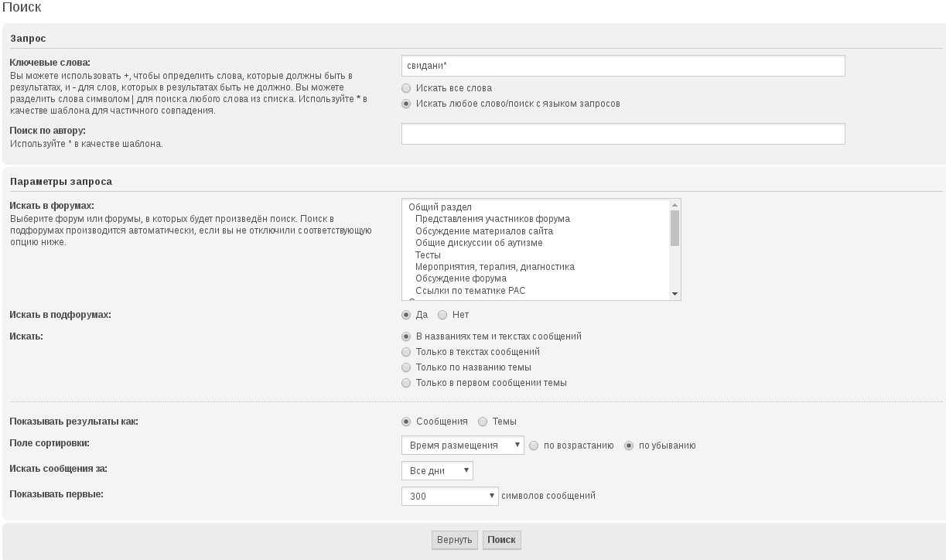This screenshot has width=946, height=560.
Task: Click the forum list scroll up arrow
Action: [x=675, y=205]
